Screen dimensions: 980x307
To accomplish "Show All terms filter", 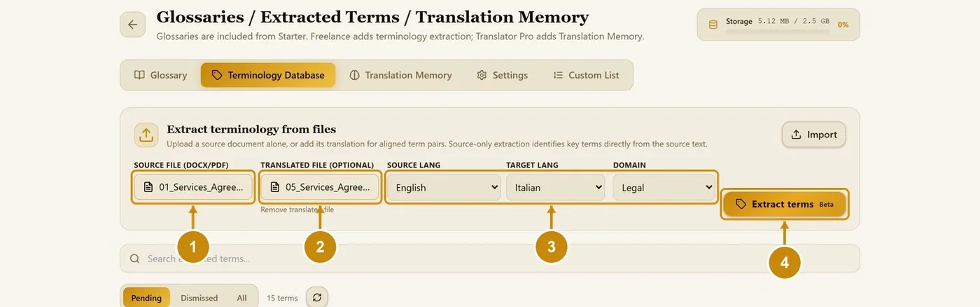I will coord(241,298).
